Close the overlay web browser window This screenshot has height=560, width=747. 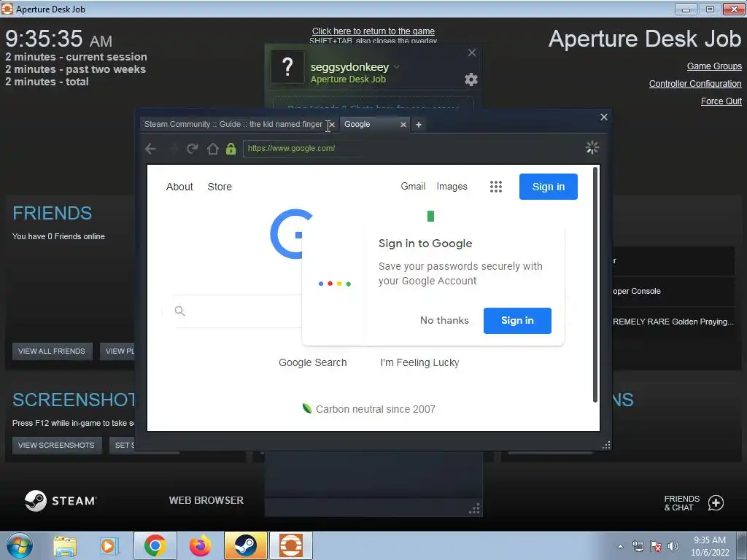[603, 117]
